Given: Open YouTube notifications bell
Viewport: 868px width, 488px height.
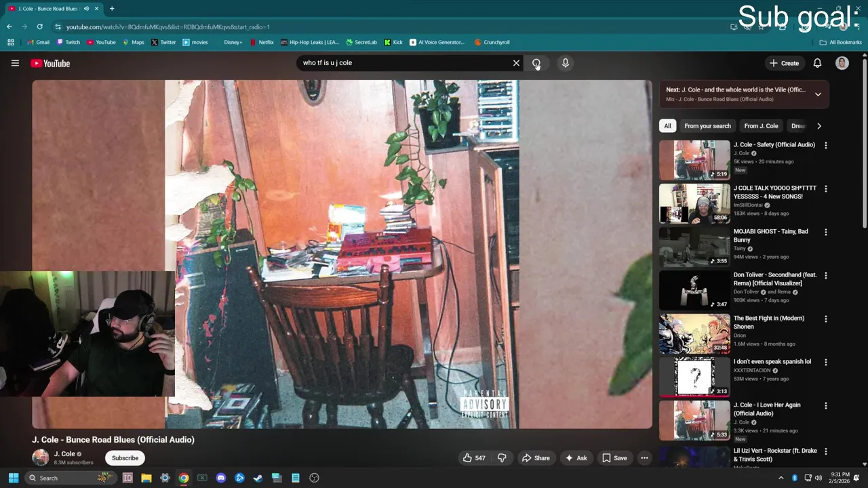Looking at the screenshot, I should click(x=817, y=63).
